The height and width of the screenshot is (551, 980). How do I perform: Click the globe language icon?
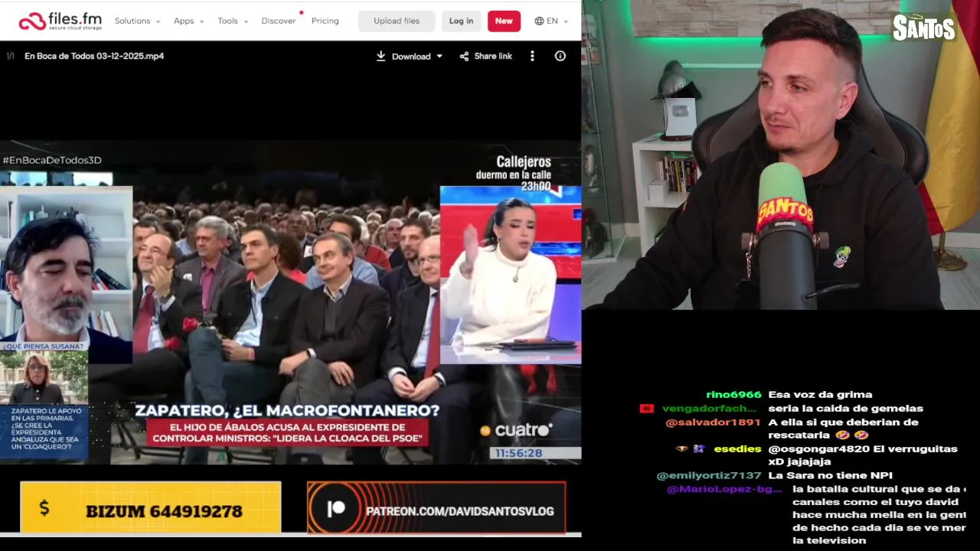tap(539, 21)
